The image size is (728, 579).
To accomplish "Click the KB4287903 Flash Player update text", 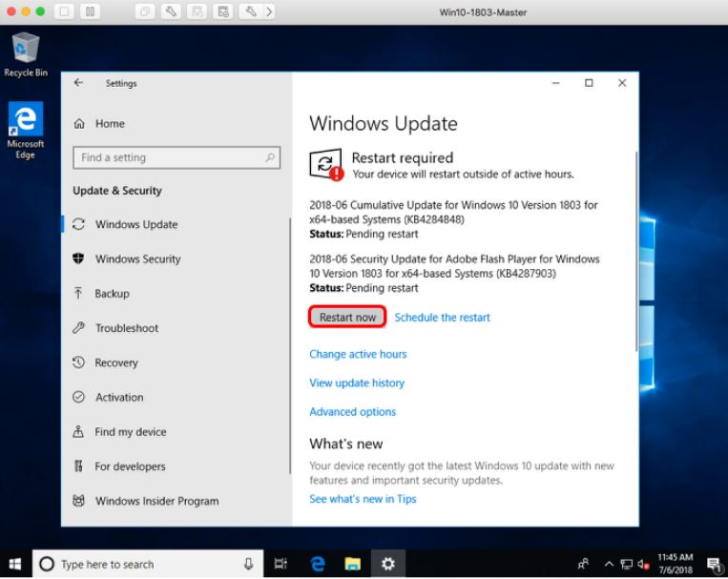I will [x=454, y=266].
